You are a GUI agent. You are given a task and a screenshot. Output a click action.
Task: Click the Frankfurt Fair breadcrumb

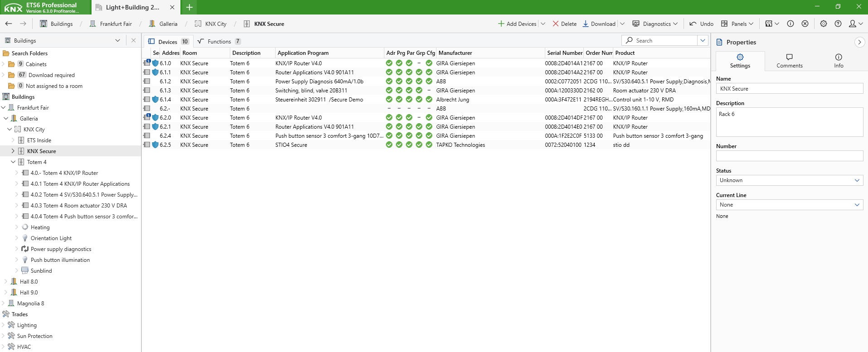(x=111, y=24)
